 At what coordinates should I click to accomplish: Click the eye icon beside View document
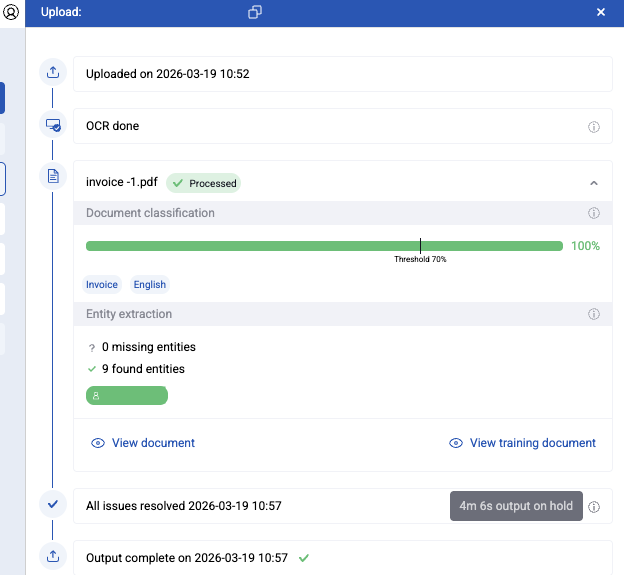(x=98, y=443)
